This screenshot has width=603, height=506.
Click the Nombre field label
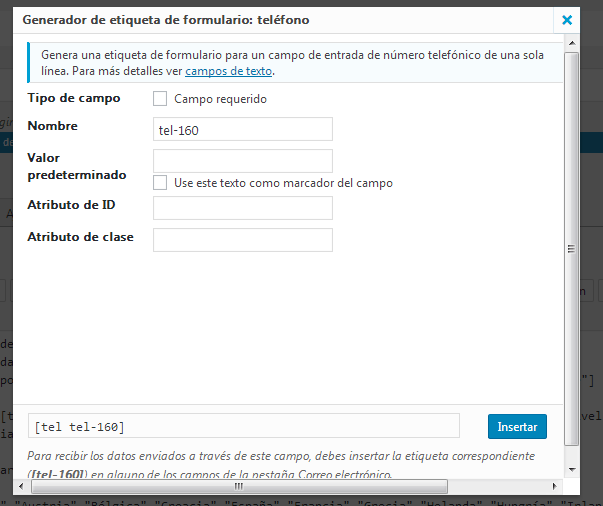(x=52, y=126)
